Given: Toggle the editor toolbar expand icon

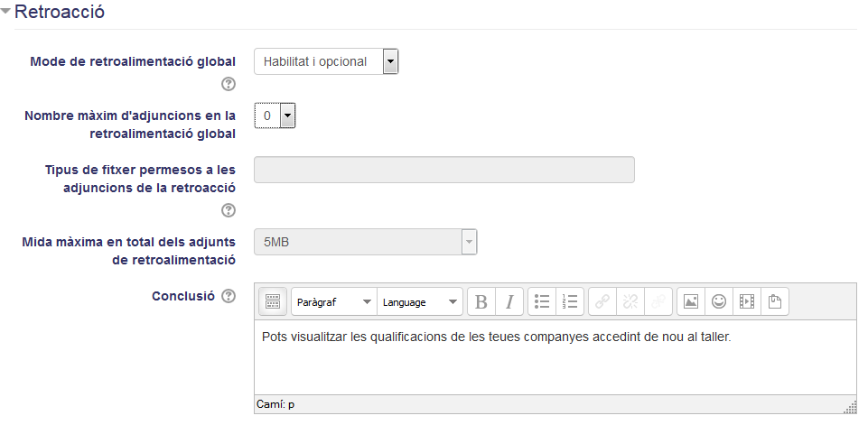Looking at the screenshot, I should 273,301.
